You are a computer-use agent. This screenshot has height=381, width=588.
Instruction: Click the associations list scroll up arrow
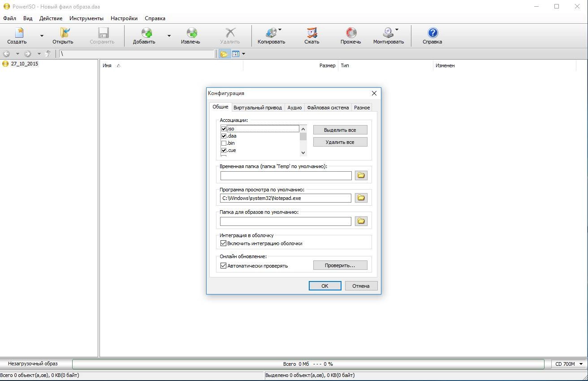303,129
